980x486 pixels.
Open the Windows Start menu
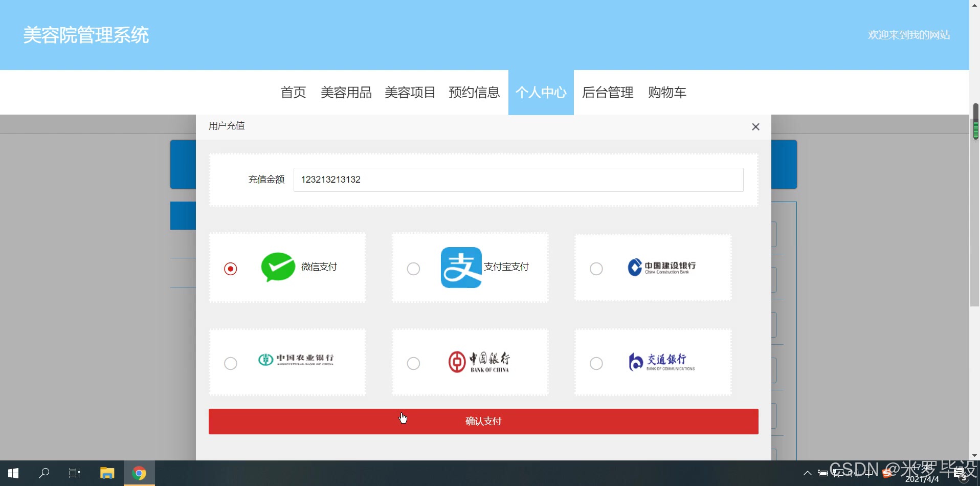click(x=13, y=473)
